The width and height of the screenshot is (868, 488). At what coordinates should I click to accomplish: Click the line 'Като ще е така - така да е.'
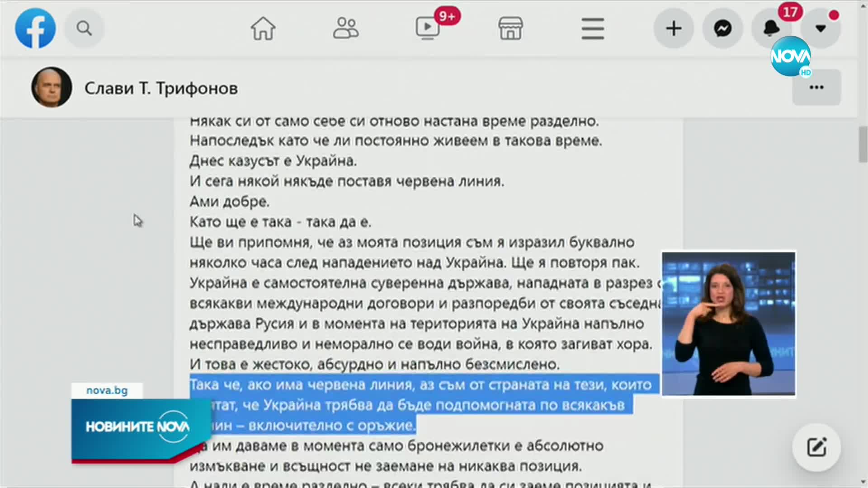click(280, 222)
